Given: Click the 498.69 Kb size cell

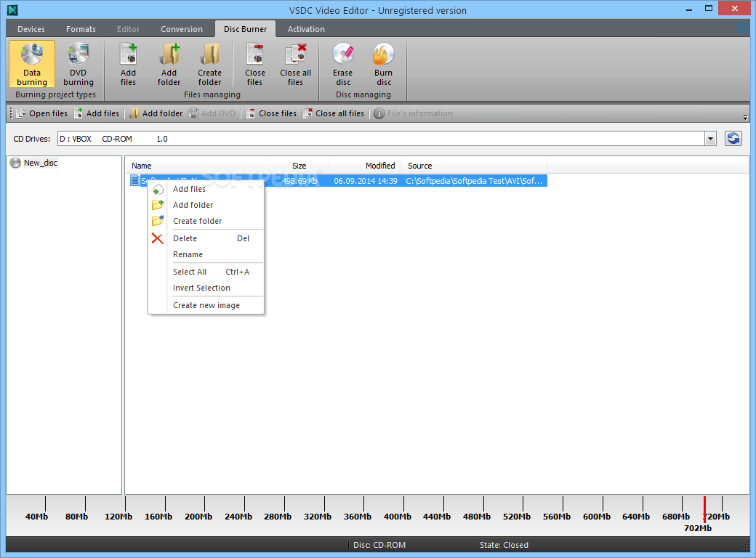Looking at the screenshot, I should (300, 181).
